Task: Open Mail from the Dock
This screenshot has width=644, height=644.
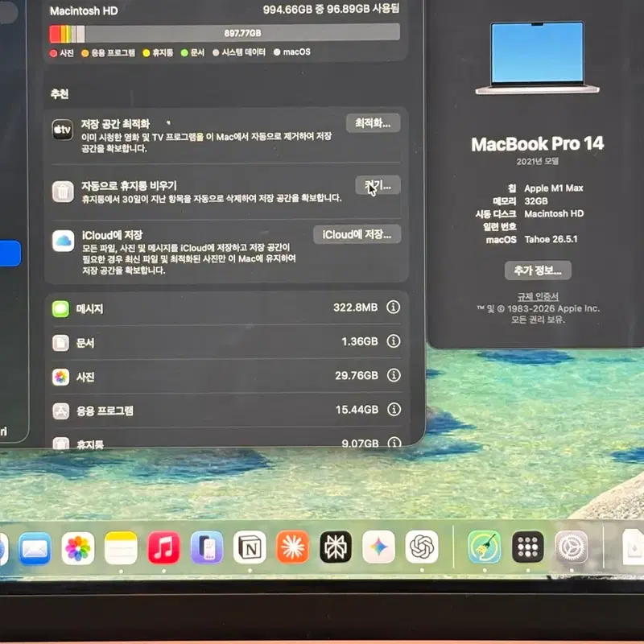Action: coord(35,548)
